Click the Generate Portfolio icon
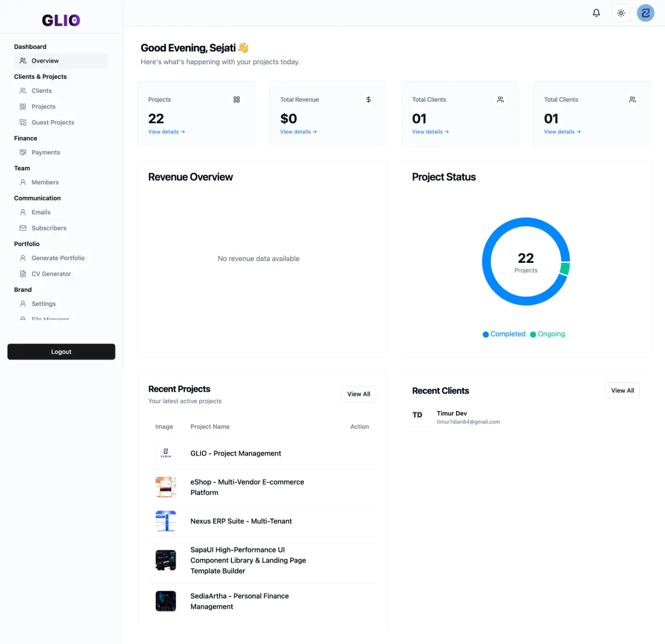This screenshot has height=644, width=665. [x=23, y=258]
